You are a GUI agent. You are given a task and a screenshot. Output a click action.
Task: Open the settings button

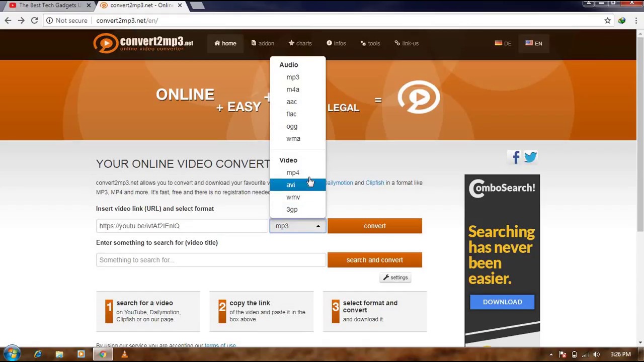(x=395, y=278)
